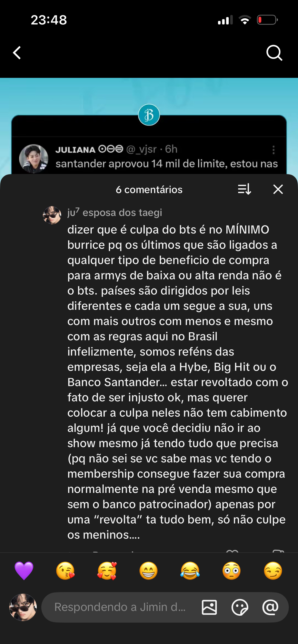Mention a user with @ icon
Screen dimensions: 298x644
tap(270, 607)
